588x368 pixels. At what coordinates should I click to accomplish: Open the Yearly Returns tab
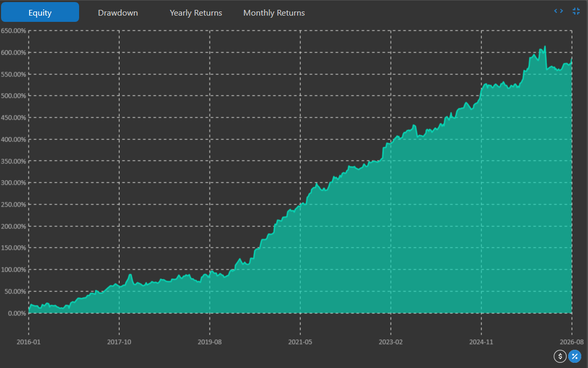tap(196, 13)
